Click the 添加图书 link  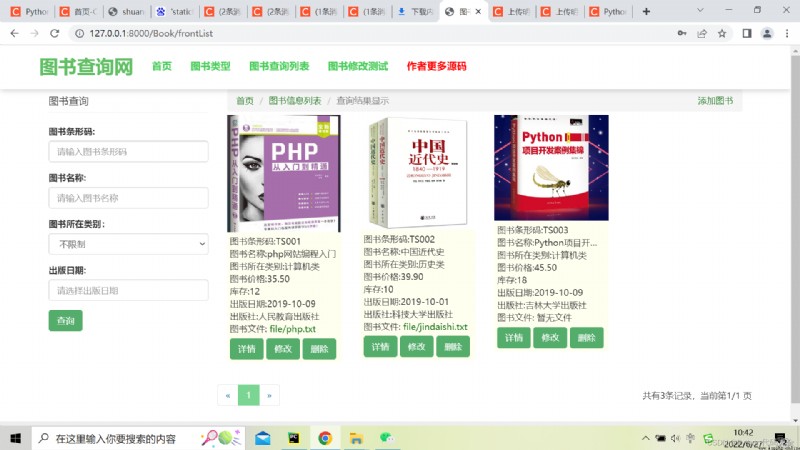click(x=715, y=101)
